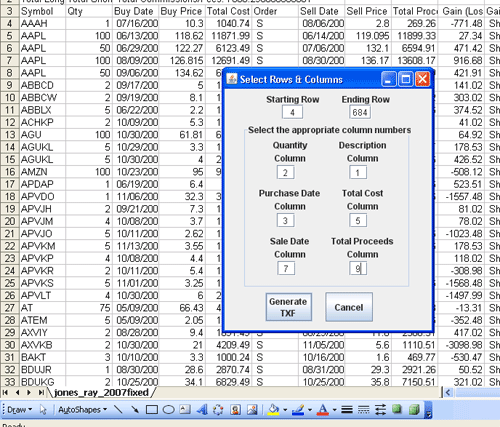Open Line Style options
The height and width of the screenshot is (427, 500).
tap(347, 409)
